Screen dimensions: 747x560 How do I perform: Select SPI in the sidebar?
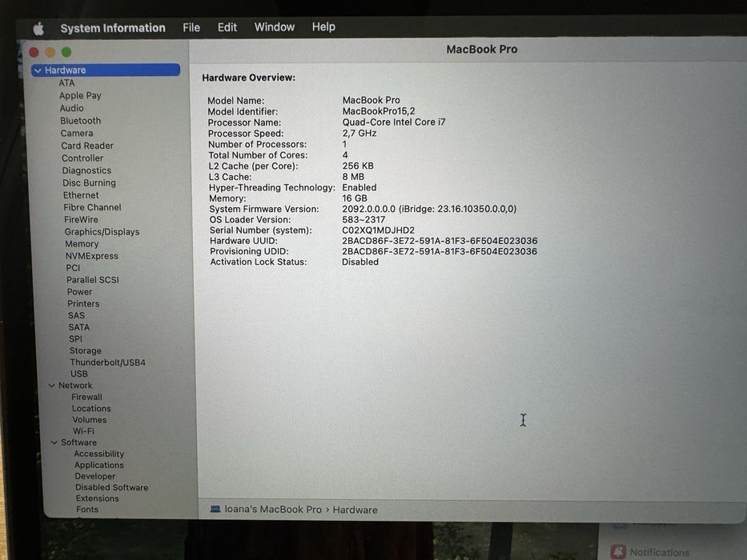(x=75, y=339)
